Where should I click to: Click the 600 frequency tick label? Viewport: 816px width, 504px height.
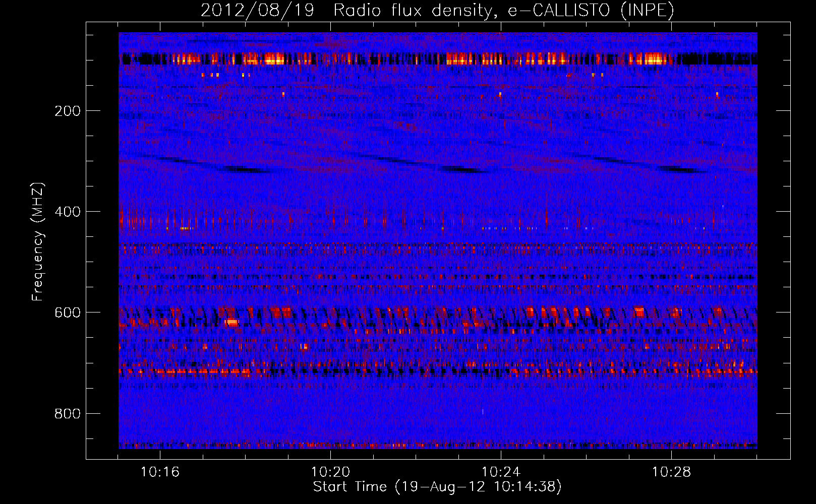coord(68,312)
